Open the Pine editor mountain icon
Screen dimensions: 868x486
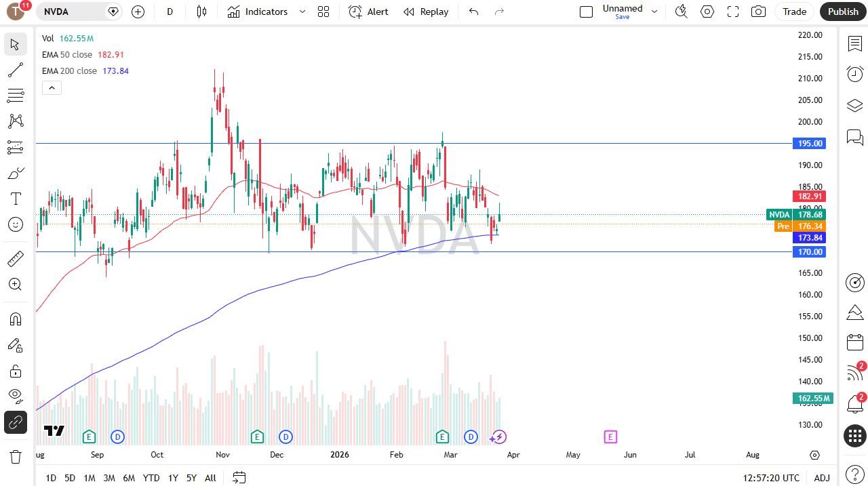coord(855,312)
